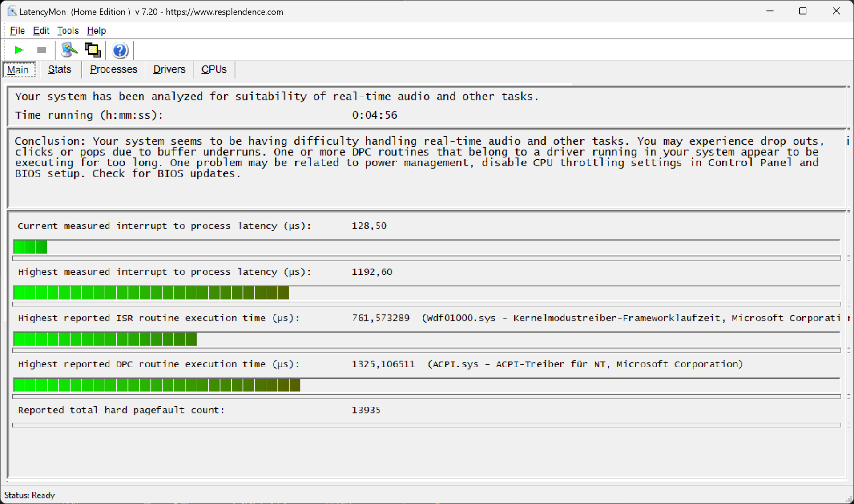Click the gray stop monitoring button

(42, 50)
